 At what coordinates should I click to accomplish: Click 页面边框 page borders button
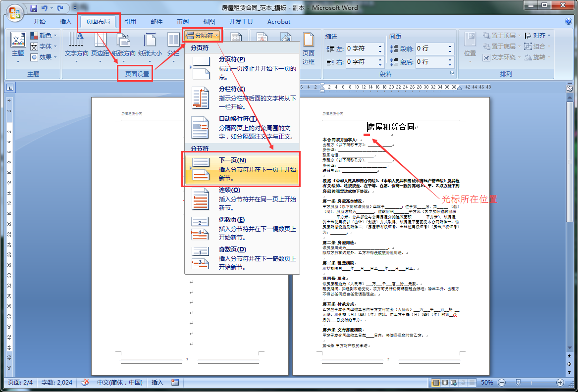[308, 49]
